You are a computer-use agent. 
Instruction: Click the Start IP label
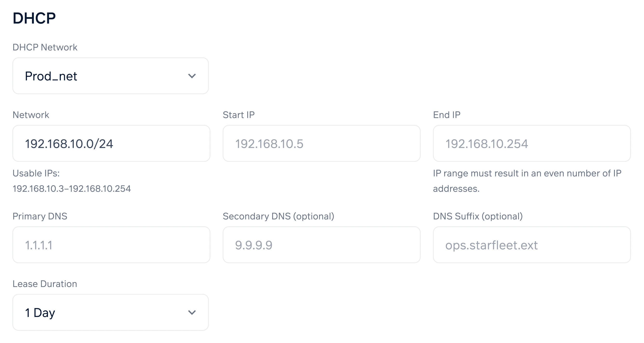(x=239, y=115)
